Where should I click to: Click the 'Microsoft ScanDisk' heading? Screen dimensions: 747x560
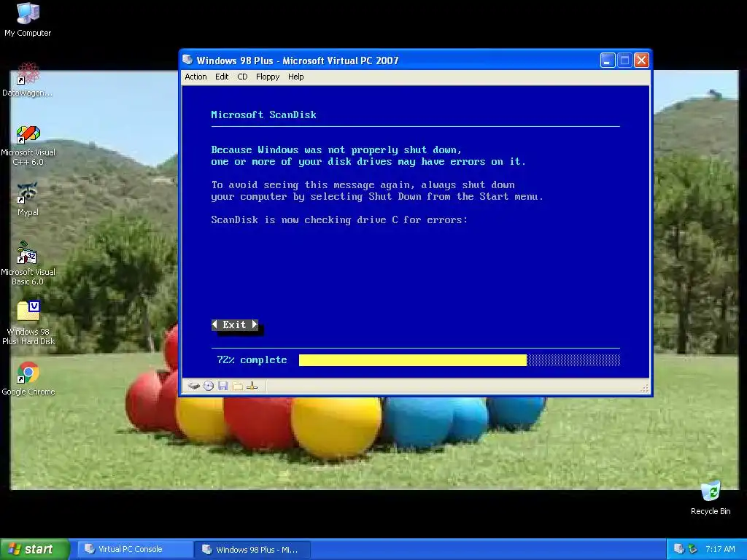click(263, 114)
